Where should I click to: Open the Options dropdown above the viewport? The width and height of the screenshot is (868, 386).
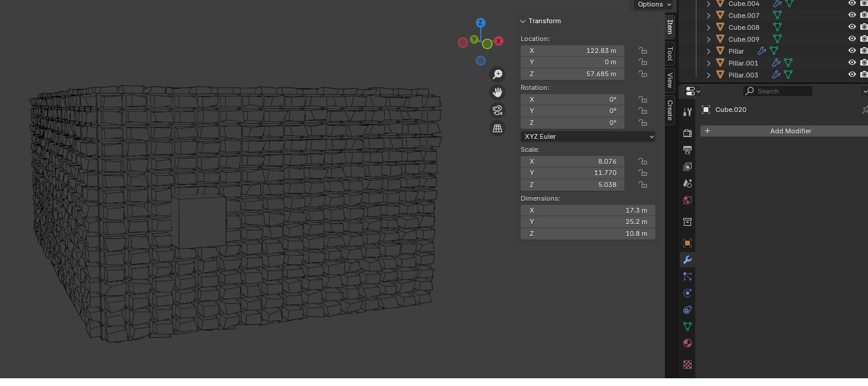652,4
